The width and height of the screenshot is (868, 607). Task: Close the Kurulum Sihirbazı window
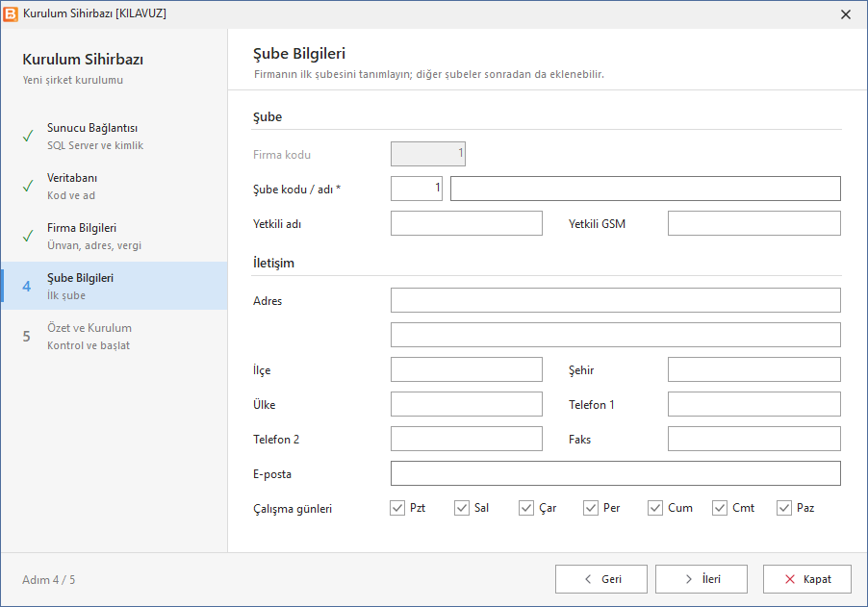[845, 14]
